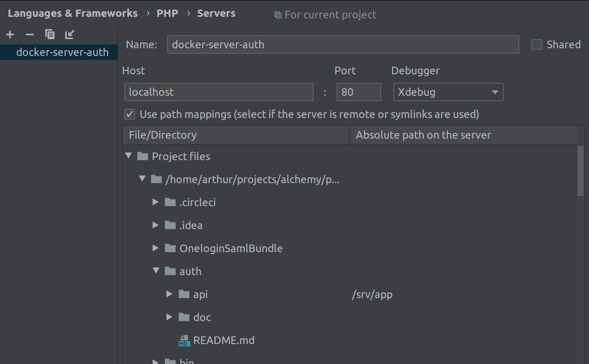Click the /srv/app server path cell

(372, 294)
